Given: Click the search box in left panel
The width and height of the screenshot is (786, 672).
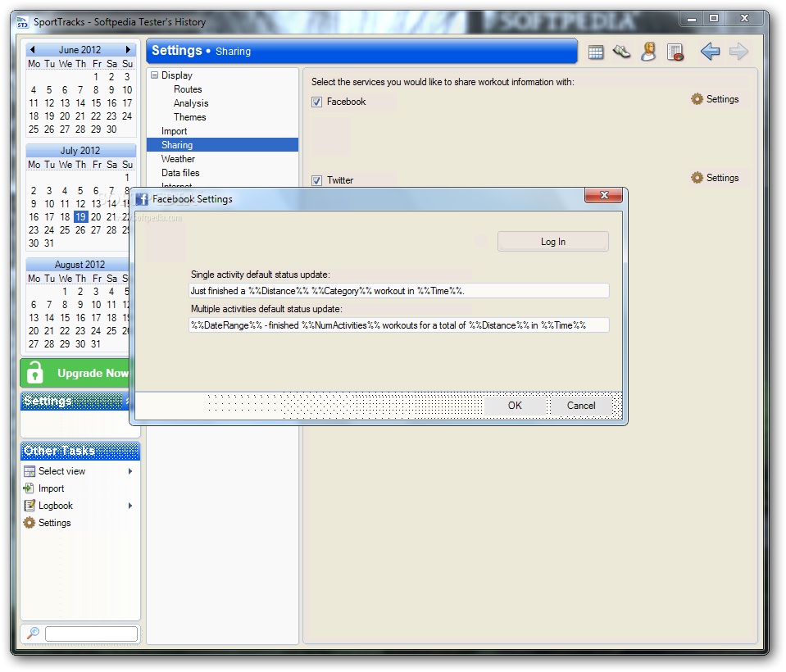Looking at the screenshot, I should [x=91, y=634].
